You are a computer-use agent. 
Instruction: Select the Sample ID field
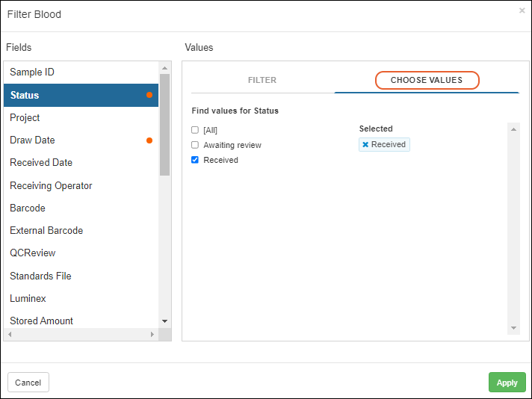[32, 72]
